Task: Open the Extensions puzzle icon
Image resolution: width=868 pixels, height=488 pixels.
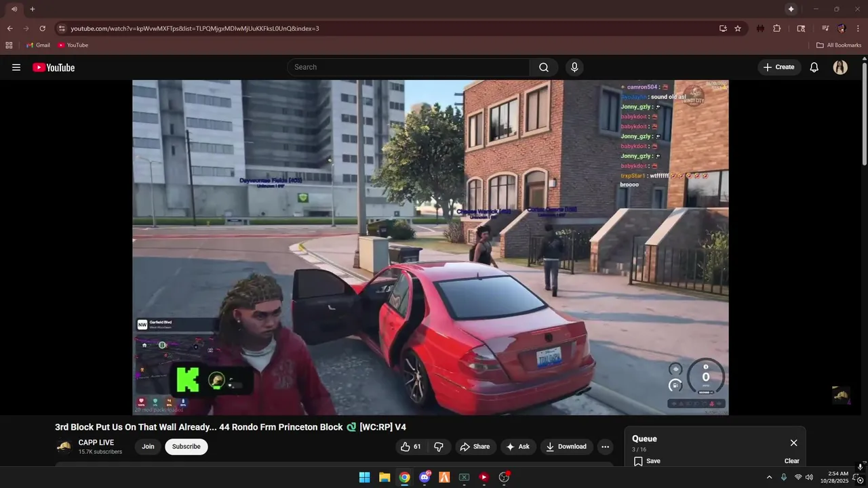Action: coord(777,28)
